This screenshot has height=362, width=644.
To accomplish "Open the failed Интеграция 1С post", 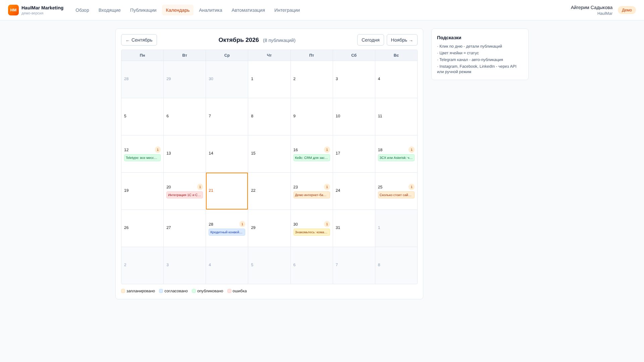I will pos(184,195).
